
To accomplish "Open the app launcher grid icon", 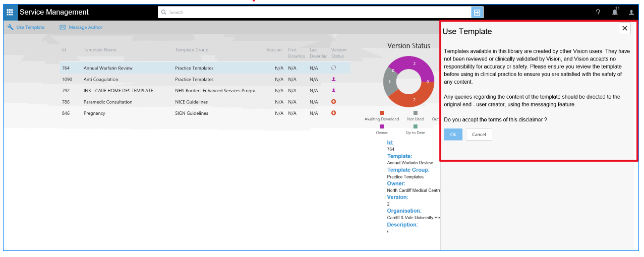I will 10,12.
